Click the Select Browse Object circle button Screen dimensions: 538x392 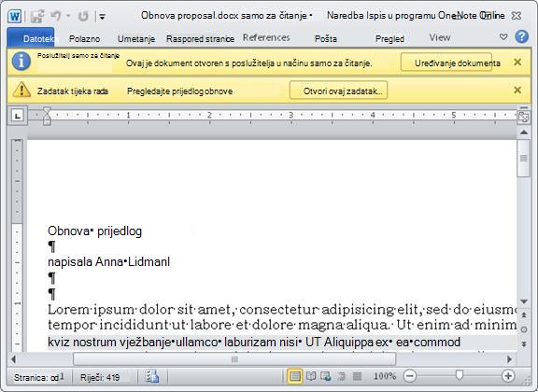coord(524,329)
